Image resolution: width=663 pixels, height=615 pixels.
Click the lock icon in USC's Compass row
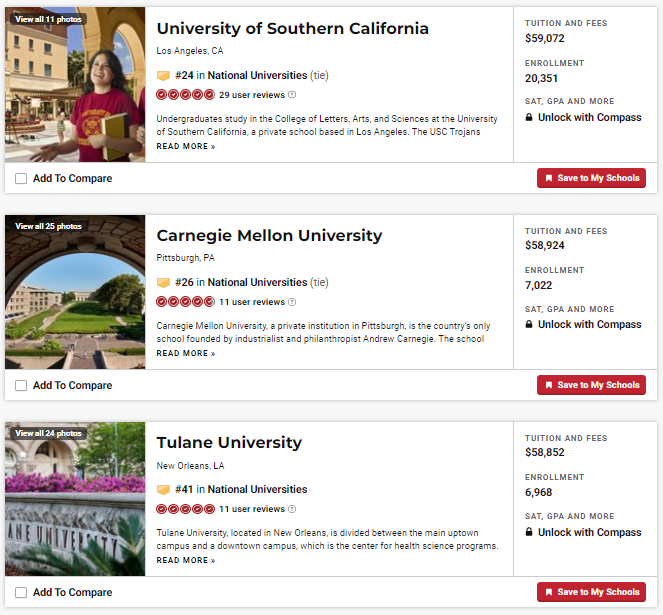[529, 117]
